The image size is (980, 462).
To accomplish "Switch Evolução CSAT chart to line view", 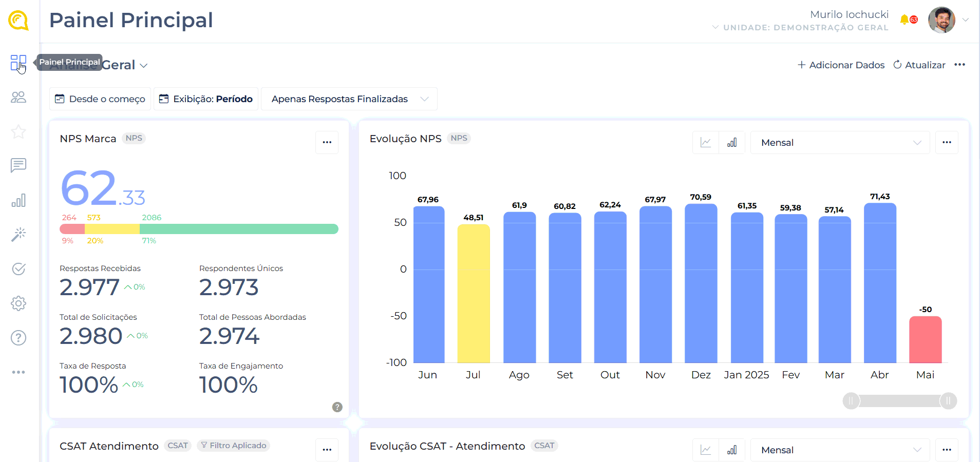I will 706,450.
